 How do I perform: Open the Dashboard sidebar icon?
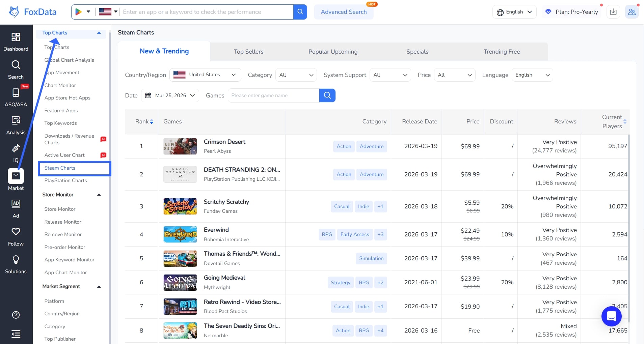click(16, 37)
